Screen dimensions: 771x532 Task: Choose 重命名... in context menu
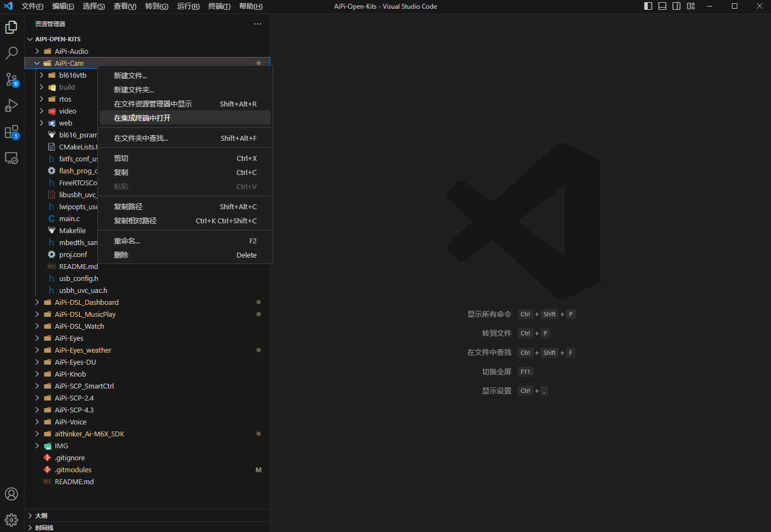pyautogui.click(x=185, y=241)
